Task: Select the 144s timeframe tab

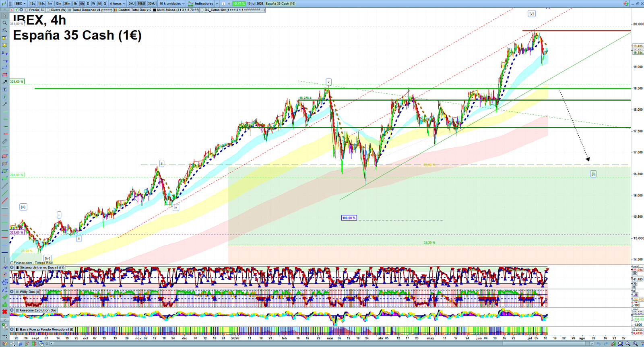Action: tap(41, 3)
